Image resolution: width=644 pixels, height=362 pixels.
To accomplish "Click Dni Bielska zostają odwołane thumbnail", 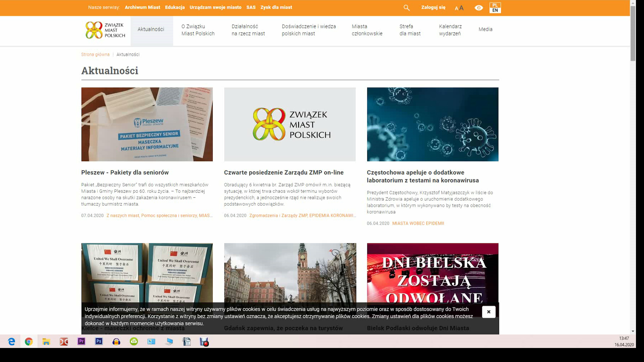I will coord(433,273).
